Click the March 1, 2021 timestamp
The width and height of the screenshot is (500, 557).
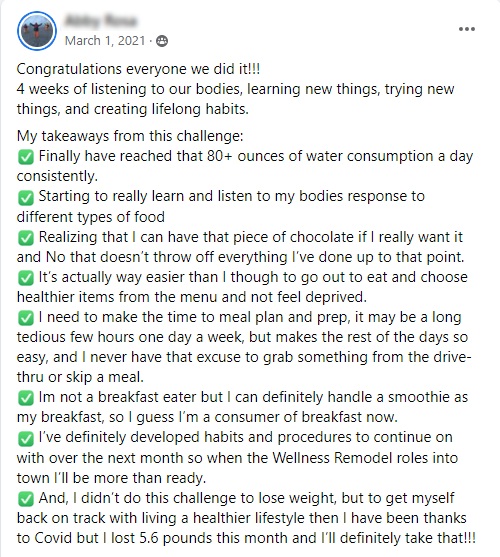click(x=105, y=41)
